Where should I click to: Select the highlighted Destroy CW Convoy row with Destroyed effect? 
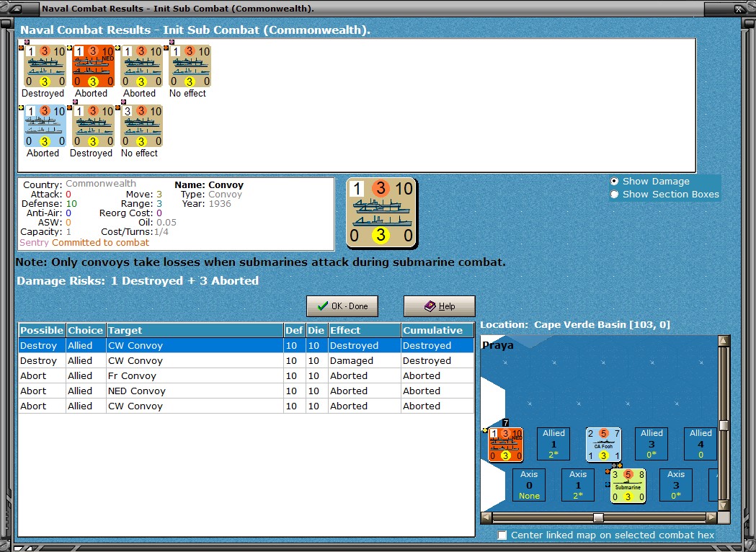(246, 346)
